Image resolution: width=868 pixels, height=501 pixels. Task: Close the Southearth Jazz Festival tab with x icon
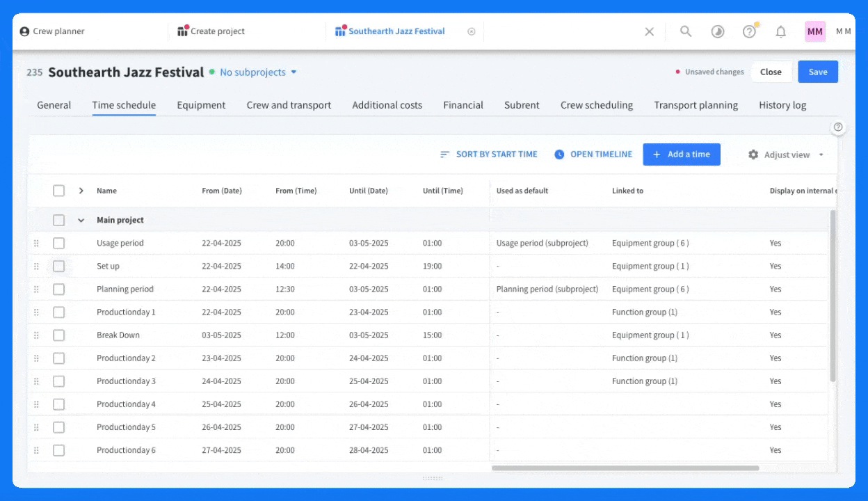pos(472,31)
